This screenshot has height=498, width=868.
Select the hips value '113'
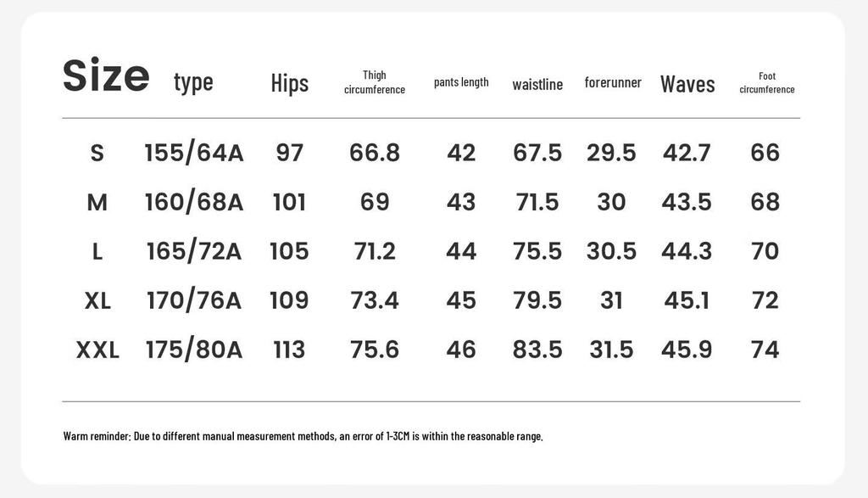pos(289,350)
